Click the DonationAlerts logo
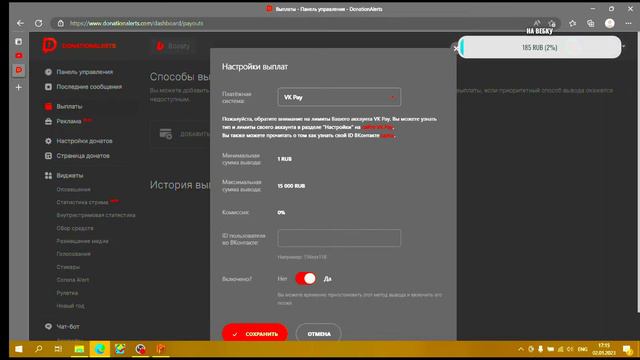This screenshot has height=360, width=640. (80, 45)
